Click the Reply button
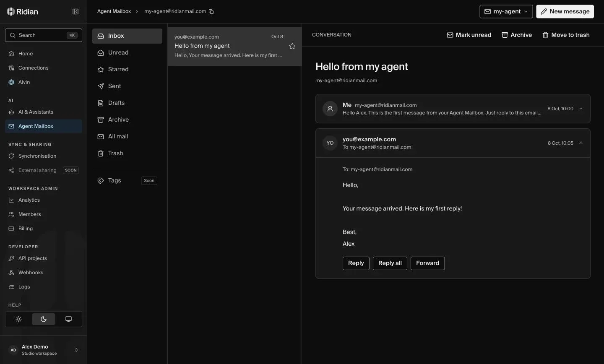604x364 pixels. click(356, 263)
